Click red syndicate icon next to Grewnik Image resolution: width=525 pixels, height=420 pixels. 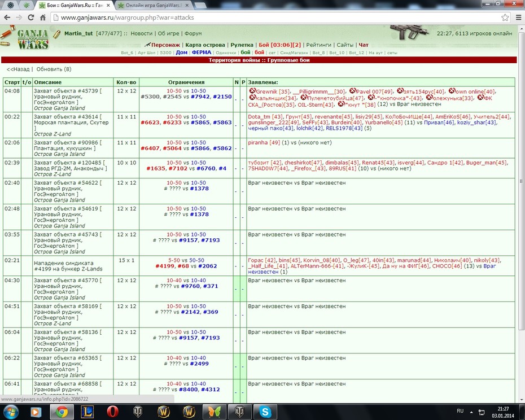[x=252, y=91]
